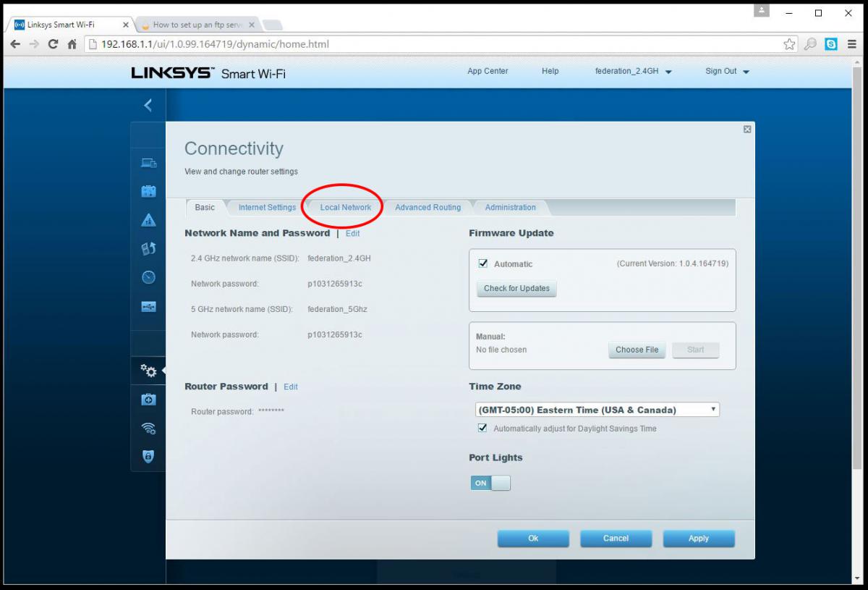The height and width of the screenshot is (590, 868).
Task: Open the Speed Test gauge icon
Action: click(x=148, y=277)
